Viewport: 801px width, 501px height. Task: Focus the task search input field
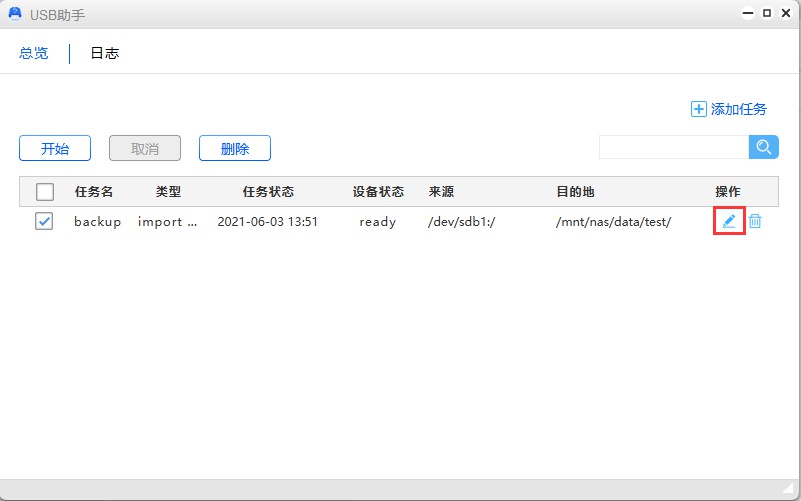tap(673, 147)
